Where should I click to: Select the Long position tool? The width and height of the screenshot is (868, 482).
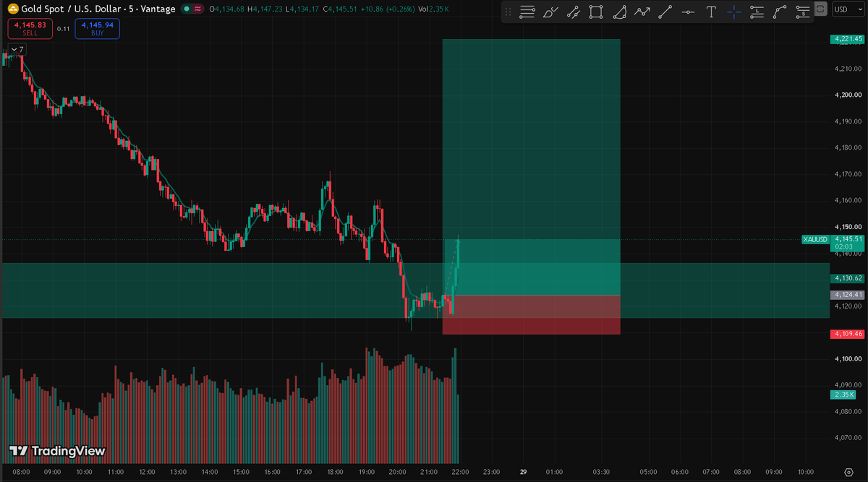[757, 12]
